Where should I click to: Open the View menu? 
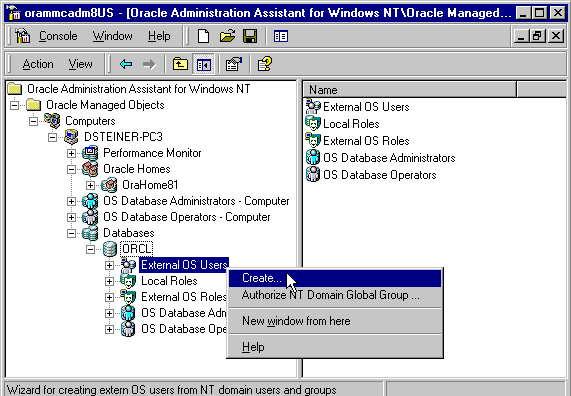(80, 64)
